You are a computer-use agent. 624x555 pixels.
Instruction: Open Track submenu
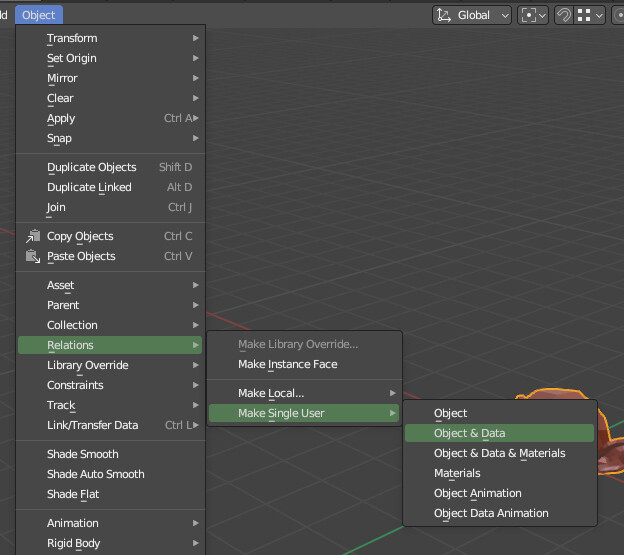110,405
